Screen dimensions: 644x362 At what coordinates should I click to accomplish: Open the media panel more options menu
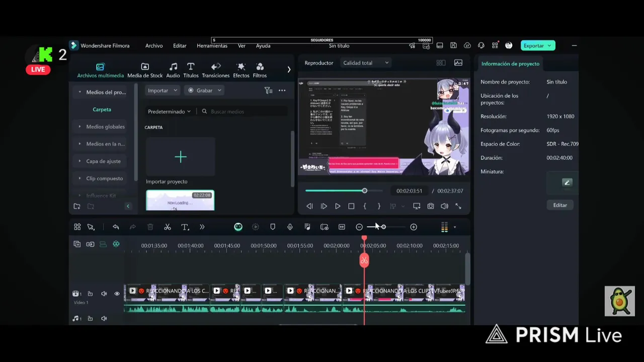[x=282, y=90]
